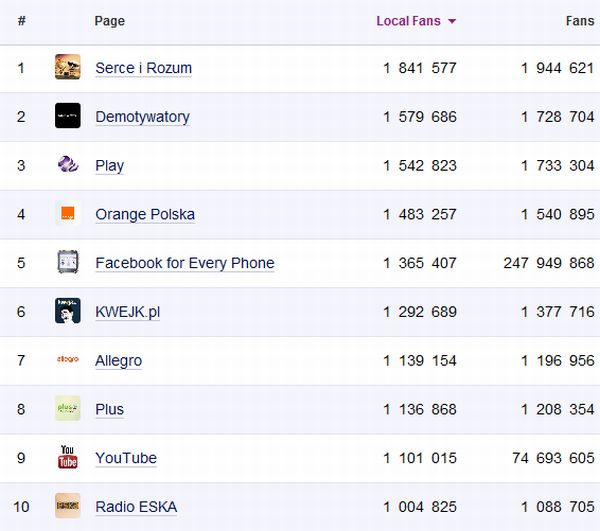Open the Demotywatory page link
This screenshot has height=531, width=600.
pyautogui.click(x=142, y=117)
